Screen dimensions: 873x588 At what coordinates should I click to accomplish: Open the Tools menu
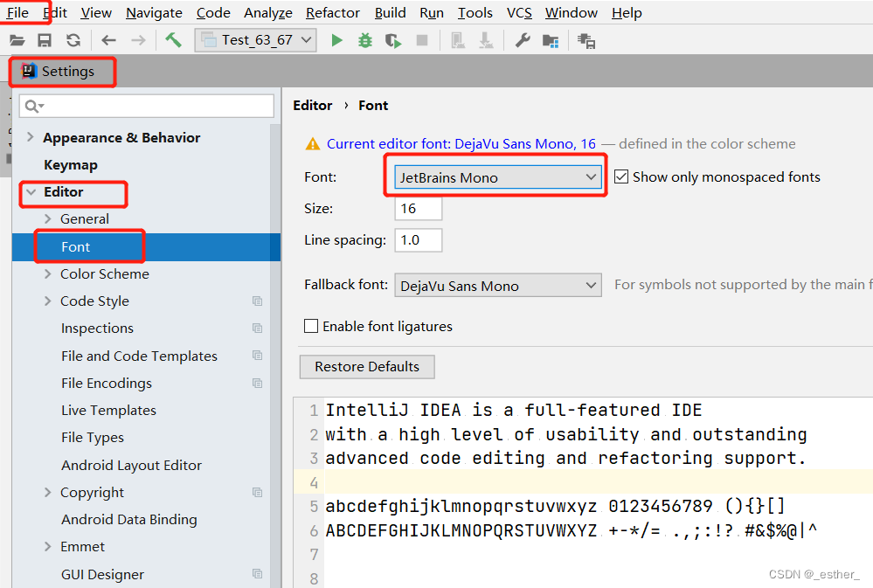click(475, 12)
